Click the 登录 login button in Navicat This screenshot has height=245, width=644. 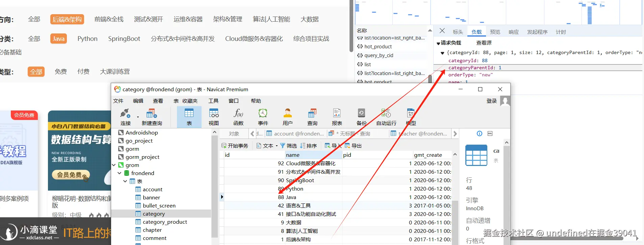click(492, 101)
